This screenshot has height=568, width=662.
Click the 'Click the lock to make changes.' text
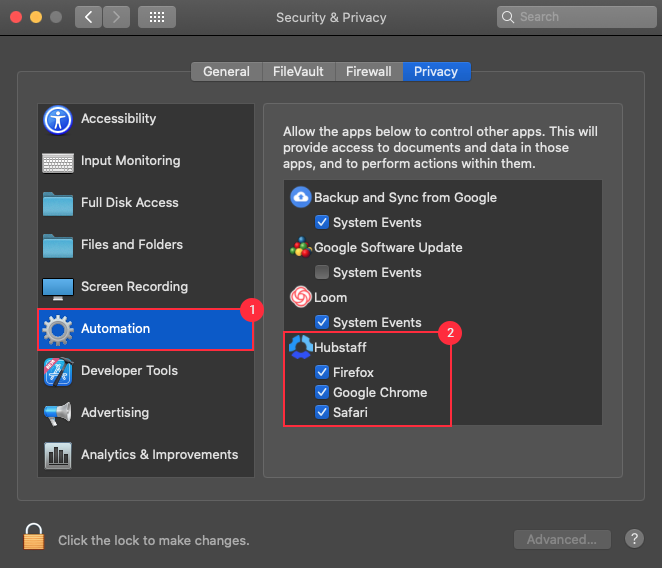pos(154,541)
